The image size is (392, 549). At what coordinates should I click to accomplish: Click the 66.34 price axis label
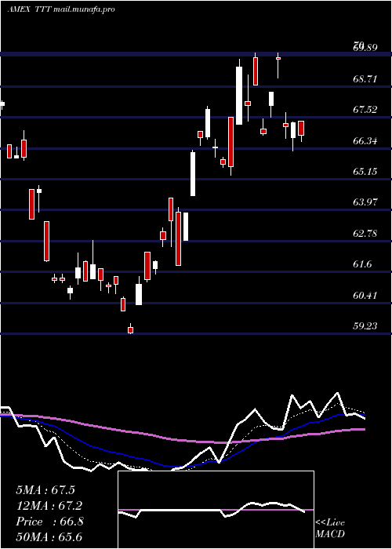coord(365,141)
